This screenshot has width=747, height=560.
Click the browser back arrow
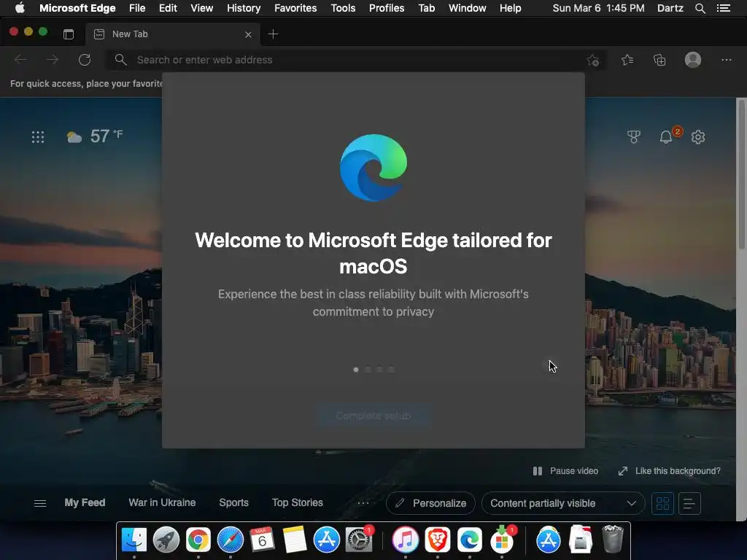coord(20,60)
